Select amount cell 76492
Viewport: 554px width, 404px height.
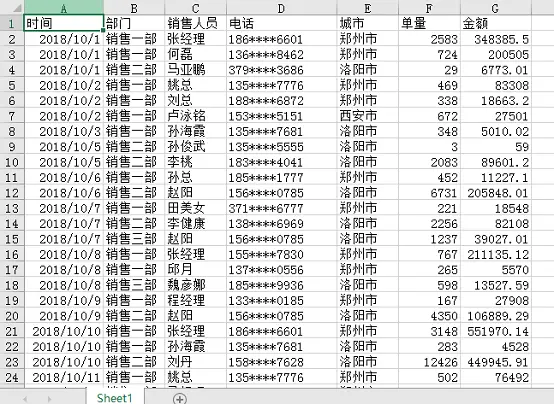(496, 377)
